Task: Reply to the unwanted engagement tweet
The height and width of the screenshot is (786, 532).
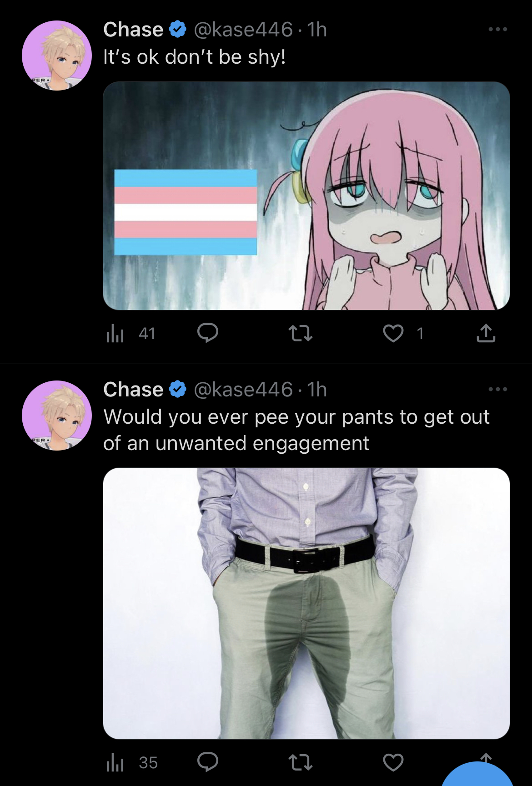Action: pos(208,762)
